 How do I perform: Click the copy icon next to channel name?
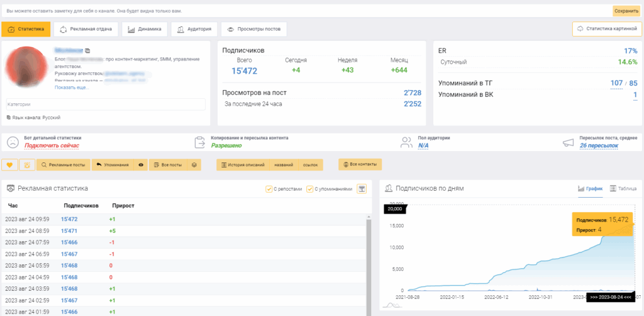(x=87, y=50)
